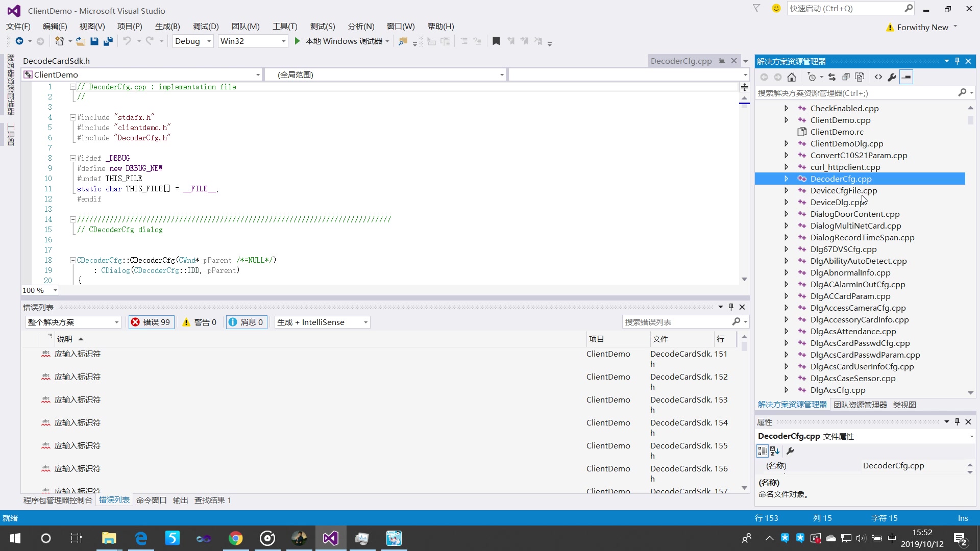Open the 生成(B) build menu
Viewport: 980px width, 551px height.
(x=167, y=27)
